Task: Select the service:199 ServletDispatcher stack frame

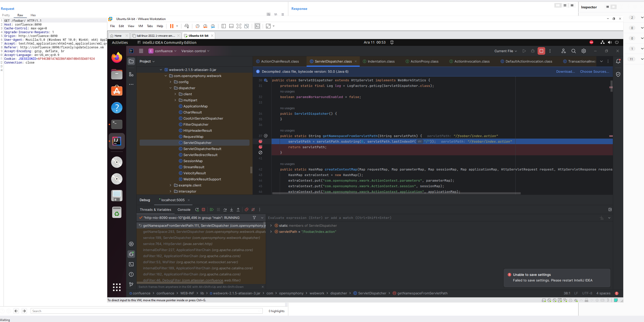Action: point(201,238)
